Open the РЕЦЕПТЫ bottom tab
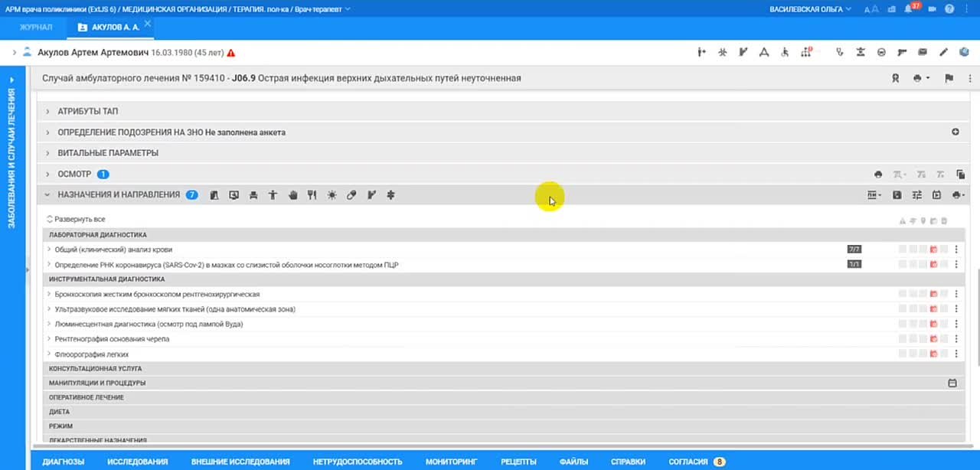Image resolution: width=980 pixels, height=470 pixels. coord(518,462)
